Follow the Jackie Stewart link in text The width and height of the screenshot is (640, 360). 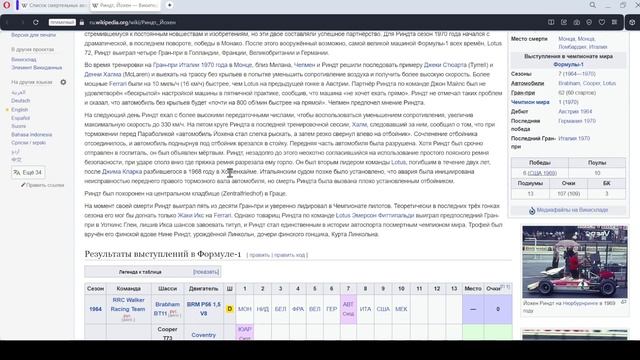(445, 65)
